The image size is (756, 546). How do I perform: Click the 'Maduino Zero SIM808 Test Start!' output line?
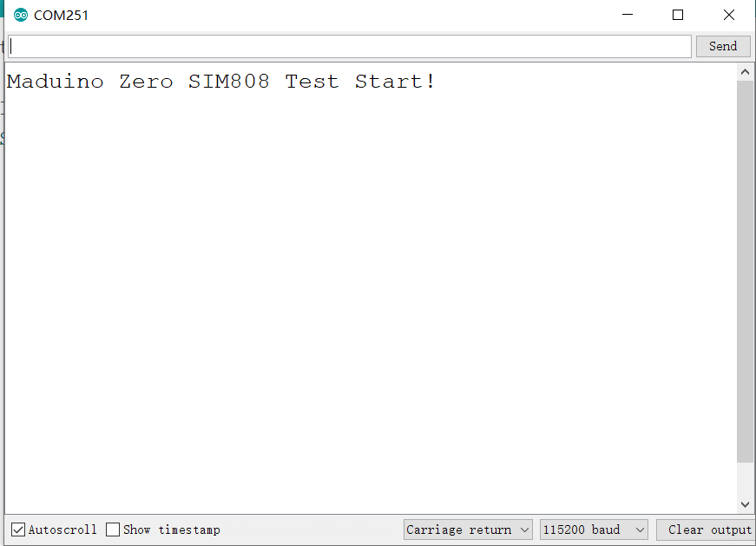click(220, 82)
